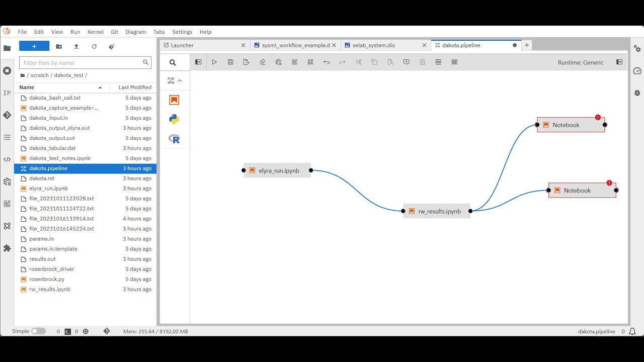Click the copy icon in pipeline toolbar
The height and width of the screenshot is (362, 644).
pyautogui.click(x=374, y=62)
